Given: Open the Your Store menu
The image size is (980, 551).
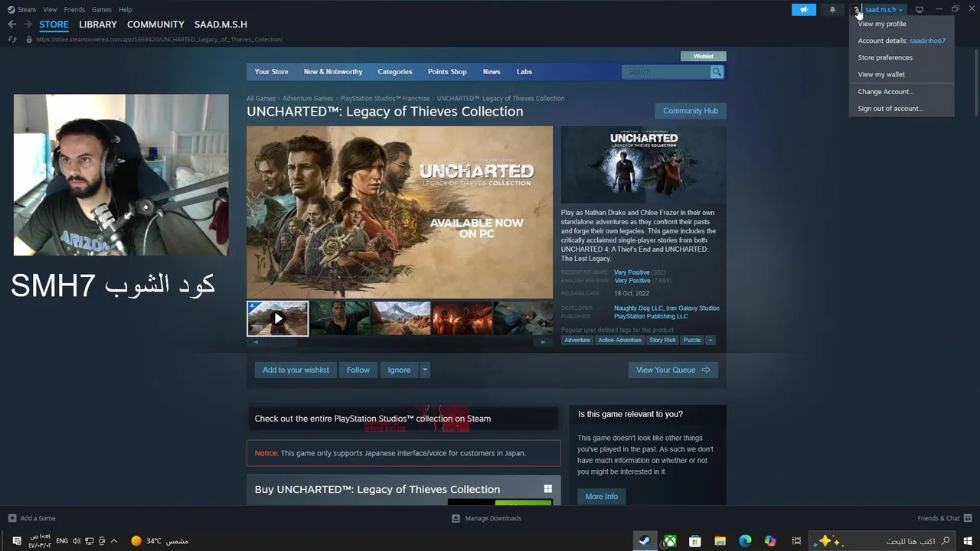Looking at the screenshot, I should click(x=271, y=72).
